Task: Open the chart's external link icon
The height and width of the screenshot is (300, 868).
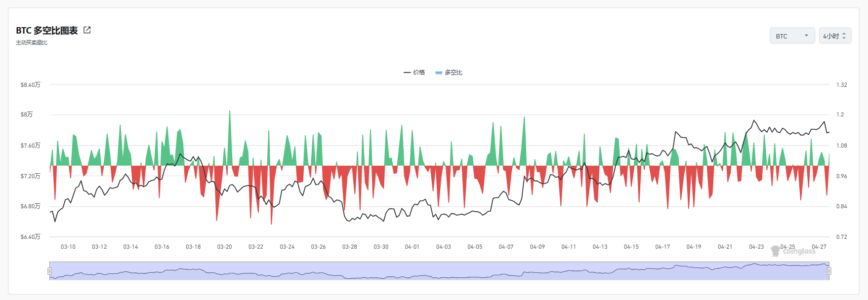Action: tap(87, 30)
